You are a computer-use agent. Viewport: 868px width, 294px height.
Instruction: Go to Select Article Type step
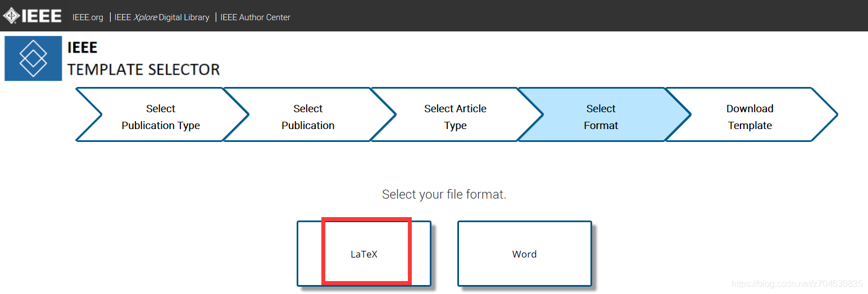click(456, 114)
